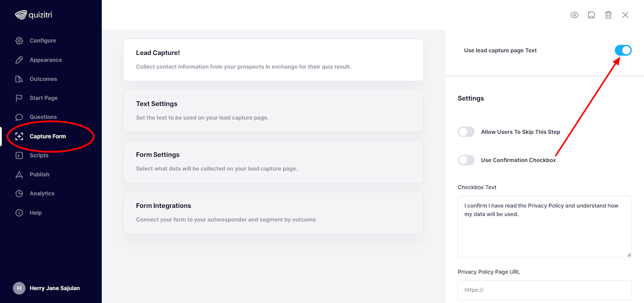Click the trash delete icon
This screenshot has width=644, height=303.
(608, 15)
